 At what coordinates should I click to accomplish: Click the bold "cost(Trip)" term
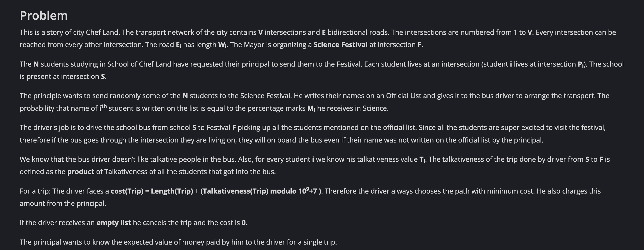[x=127, y=191]
